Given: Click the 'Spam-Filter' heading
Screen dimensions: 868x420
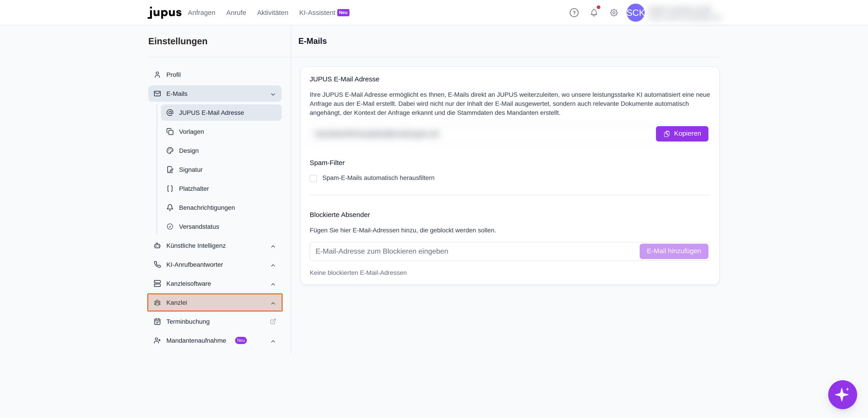Looking at the screenshot, I should [x=327, y=163].
